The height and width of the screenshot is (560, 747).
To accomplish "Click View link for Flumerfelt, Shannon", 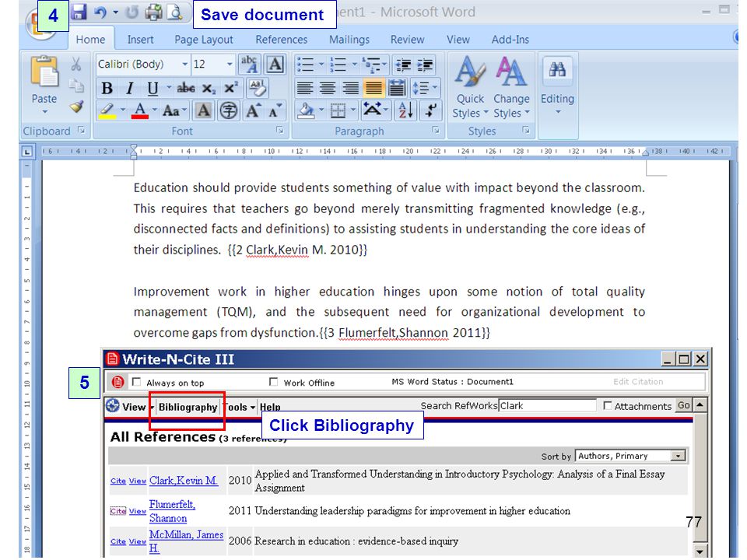I will point(137,511).
